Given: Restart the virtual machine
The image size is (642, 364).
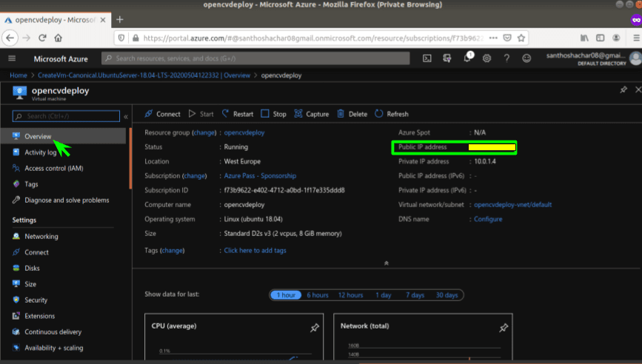Looking at the screenshot, I should point(238,114).
